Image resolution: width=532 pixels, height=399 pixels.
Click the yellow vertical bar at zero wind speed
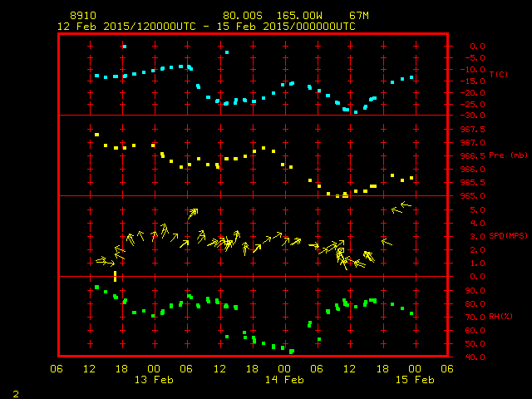pyautogui.click(x=115, y=276)
